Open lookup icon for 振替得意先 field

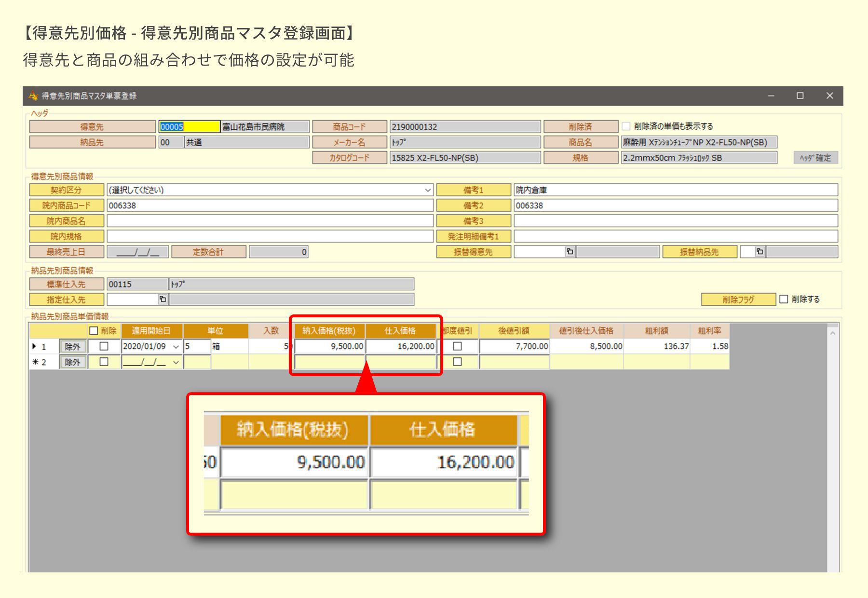point(570,252)
